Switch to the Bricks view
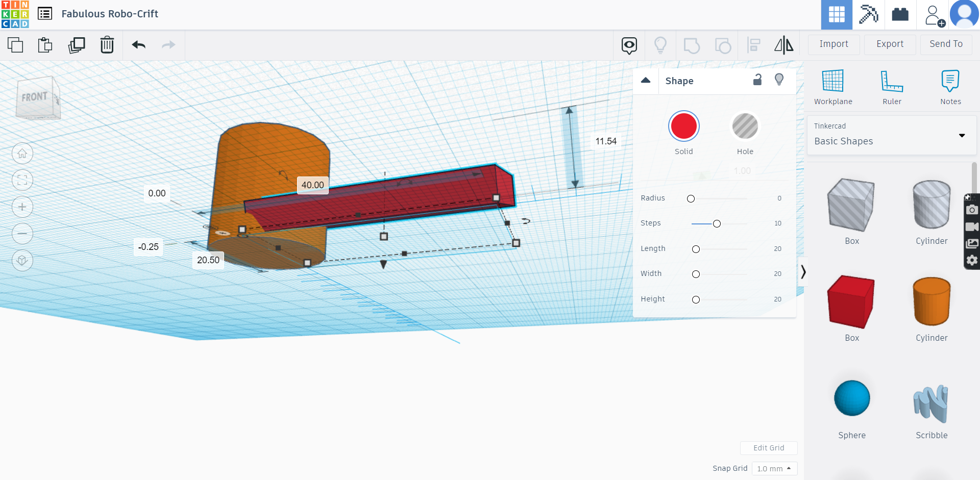This screenshot has height=480, width=980. [900, 15]
